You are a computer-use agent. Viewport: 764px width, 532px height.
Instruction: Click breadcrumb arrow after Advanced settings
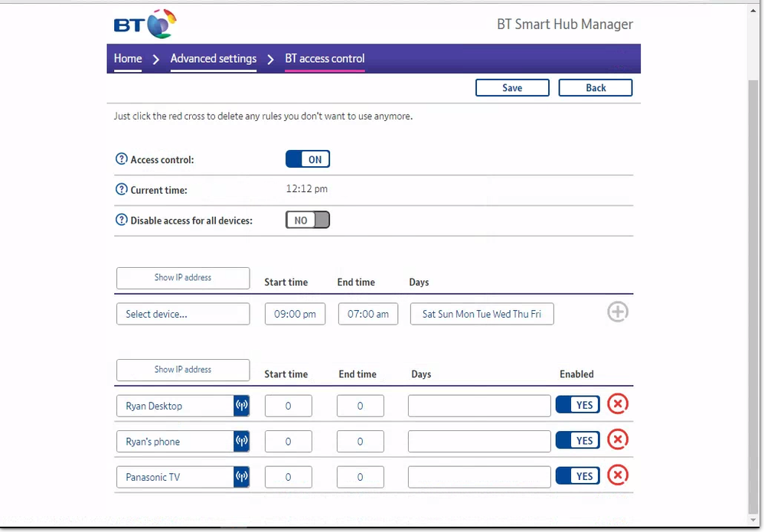[271, 60]
